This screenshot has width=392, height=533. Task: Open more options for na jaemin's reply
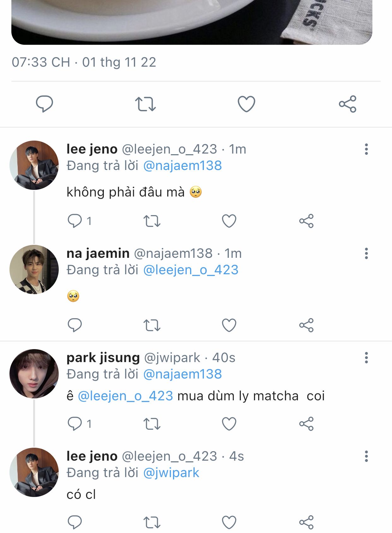click(x=366, y=253)
